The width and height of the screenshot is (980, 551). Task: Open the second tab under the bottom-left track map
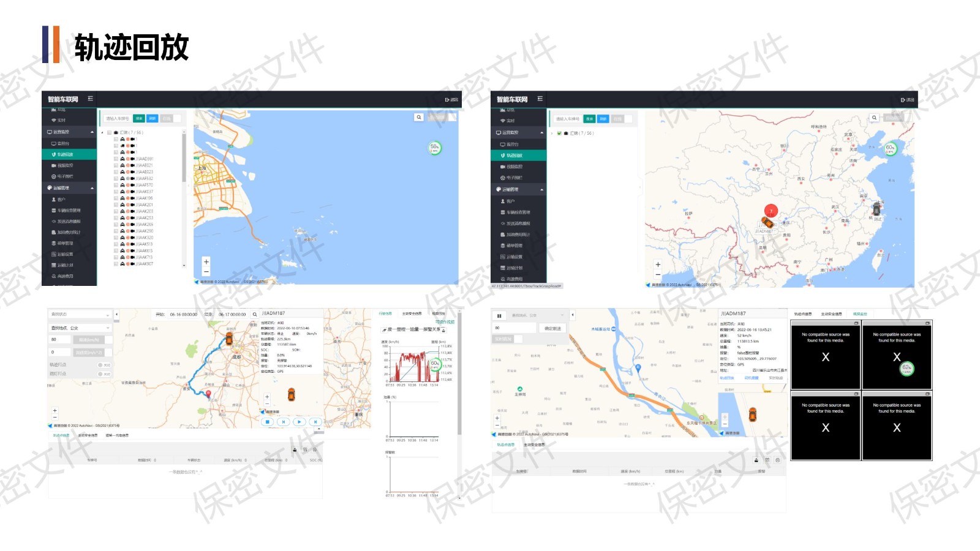88,435
